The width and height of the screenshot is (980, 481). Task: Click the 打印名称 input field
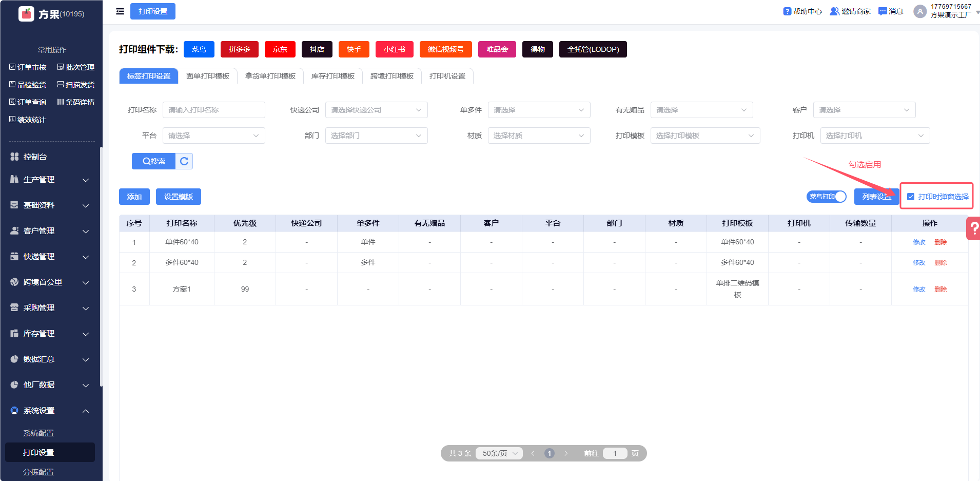213,110
